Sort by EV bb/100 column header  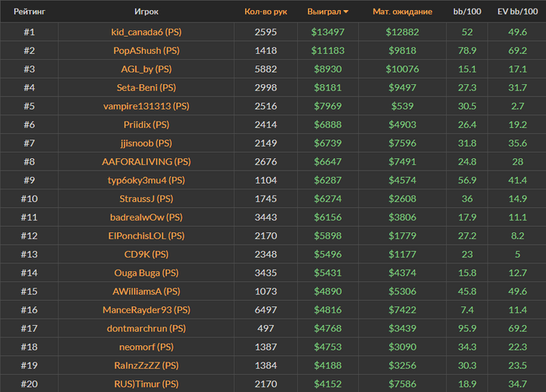[x=516, y=12]
